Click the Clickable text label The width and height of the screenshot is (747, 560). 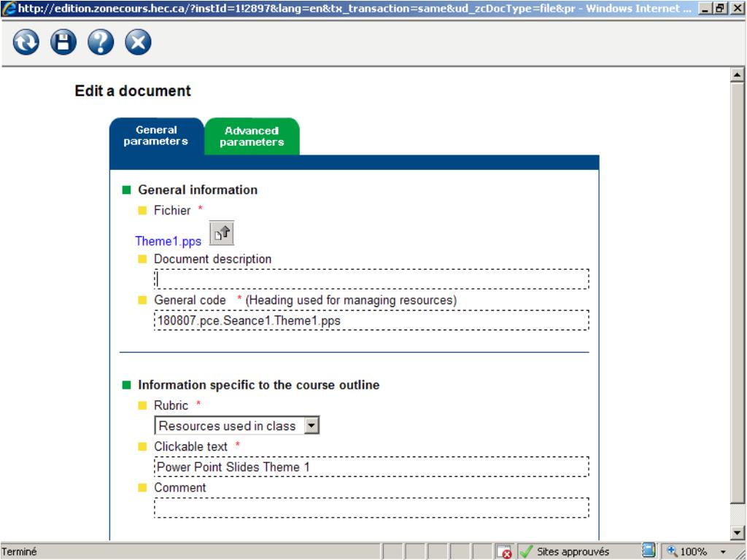(190, 446)
